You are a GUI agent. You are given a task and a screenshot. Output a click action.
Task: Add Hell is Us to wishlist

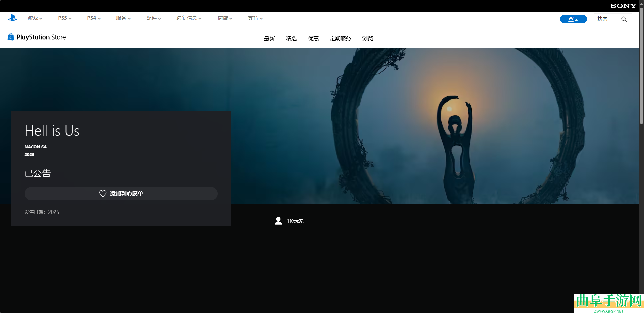(x=121, y=194)
